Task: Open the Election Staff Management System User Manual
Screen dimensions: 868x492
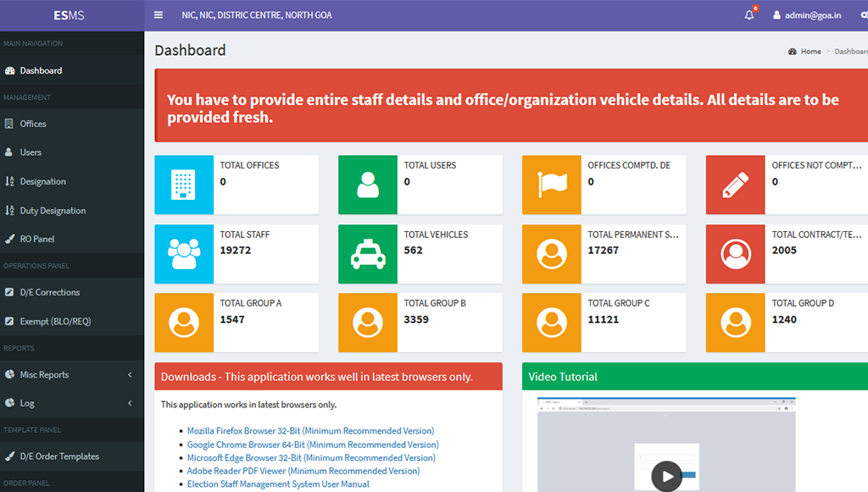Action: [278, 484]
